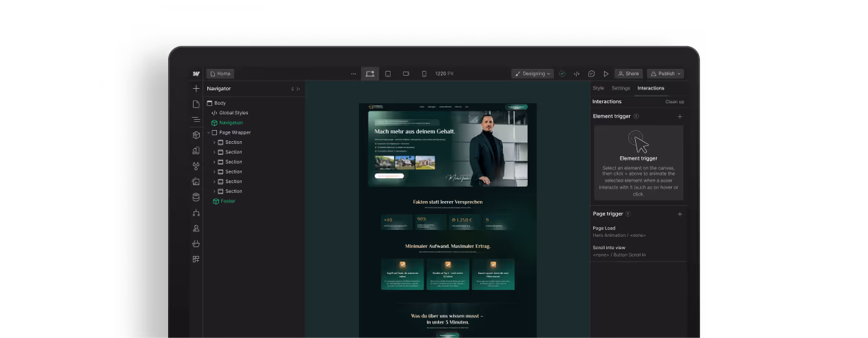Click the three-dots more options icon in top bar
The height and width of the screenshot is (338, 868).
[x=353, y=74]
